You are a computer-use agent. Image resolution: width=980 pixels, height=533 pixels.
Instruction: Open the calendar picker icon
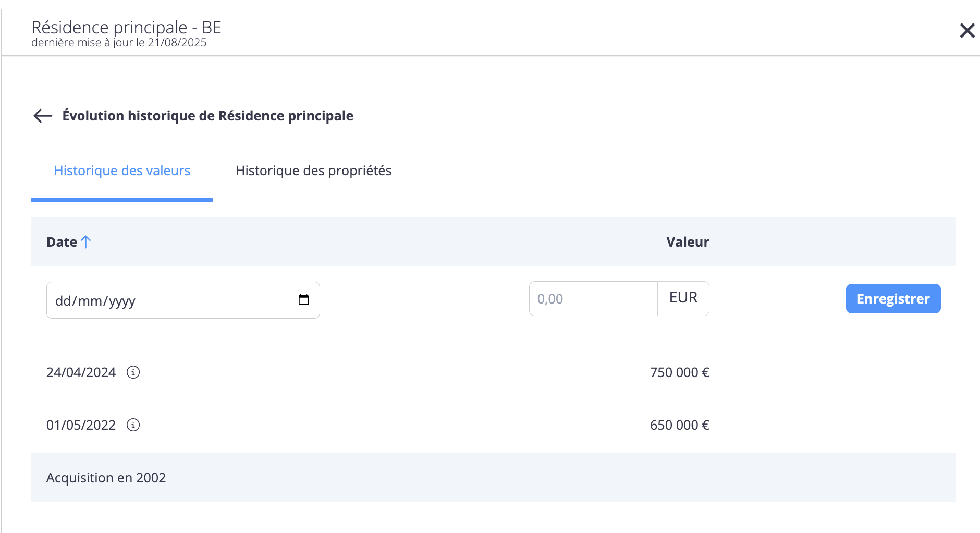pos(303,300)
